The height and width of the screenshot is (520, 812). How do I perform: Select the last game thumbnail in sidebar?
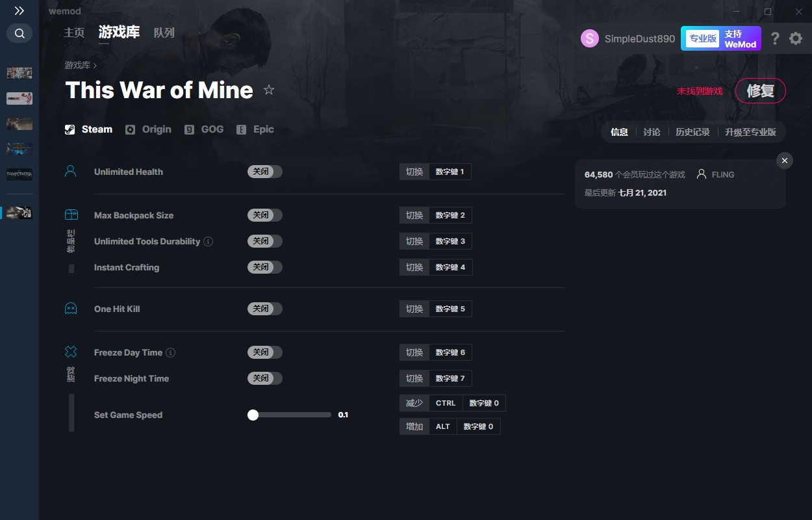pos(19,213)
